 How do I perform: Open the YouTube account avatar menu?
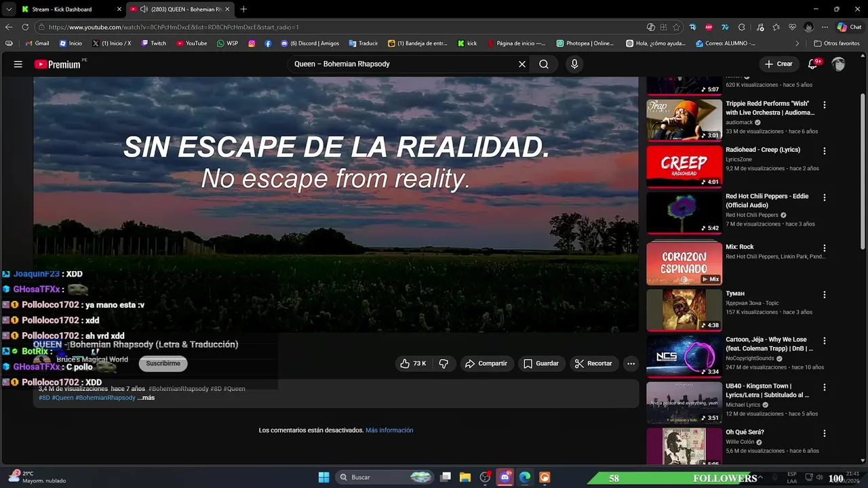click(x=839, y=64)
